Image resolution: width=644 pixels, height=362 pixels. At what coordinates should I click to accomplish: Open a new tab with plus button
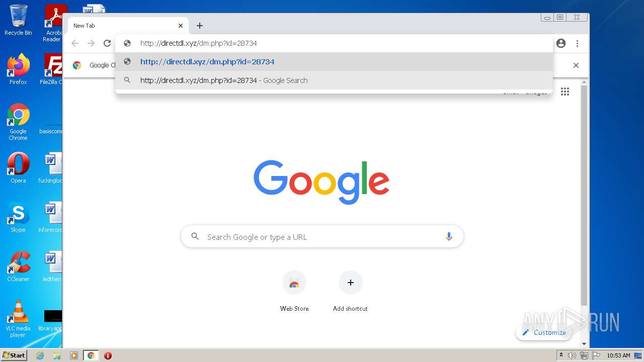[x=200, y=26]
